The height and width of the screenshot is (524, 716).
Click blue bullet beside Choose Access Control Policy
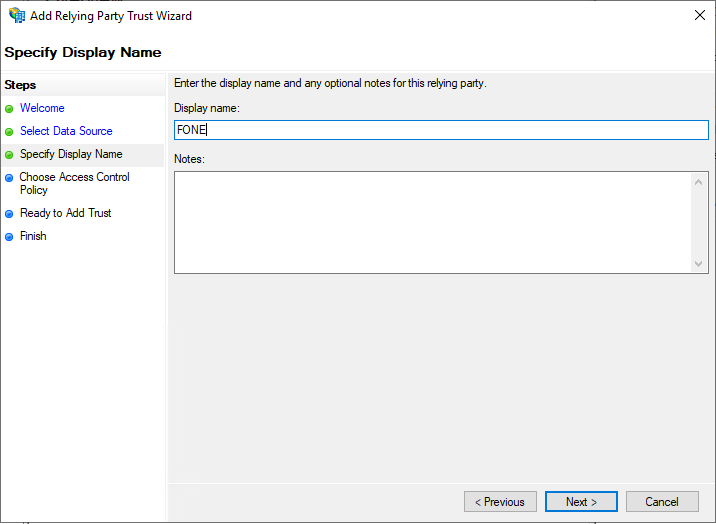point(9,178)
